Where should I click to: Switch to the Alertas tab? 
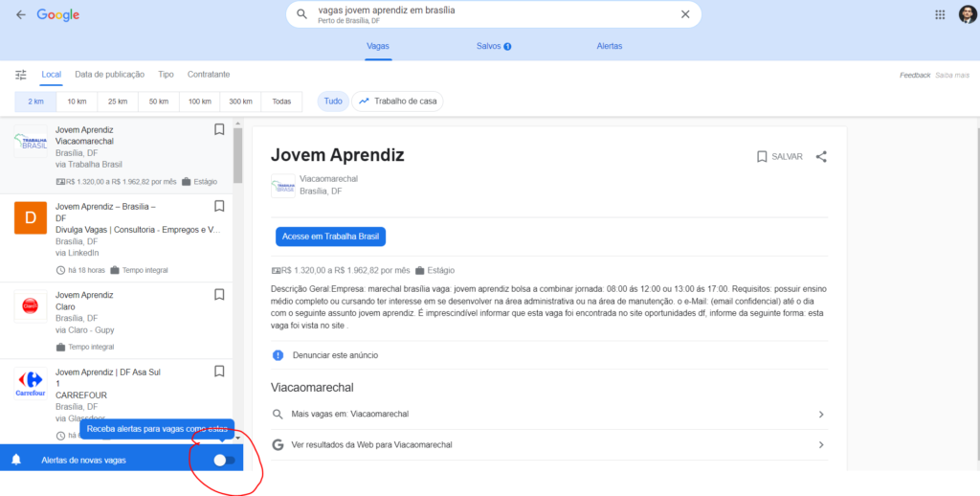(x=610, y=46)
